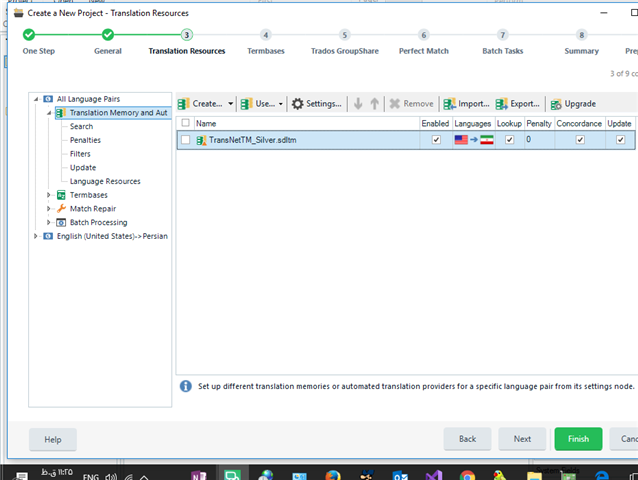Click the TransNetTM_Silver.sdltm file name
Viewport: 638px width, 480px height.
coord(253,140)
